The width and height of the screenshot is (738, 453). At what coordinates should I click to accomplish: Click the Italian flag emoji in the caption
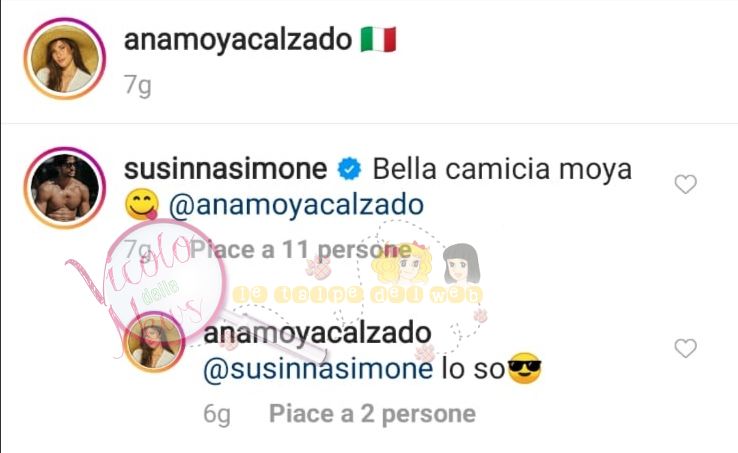[378, 40]
